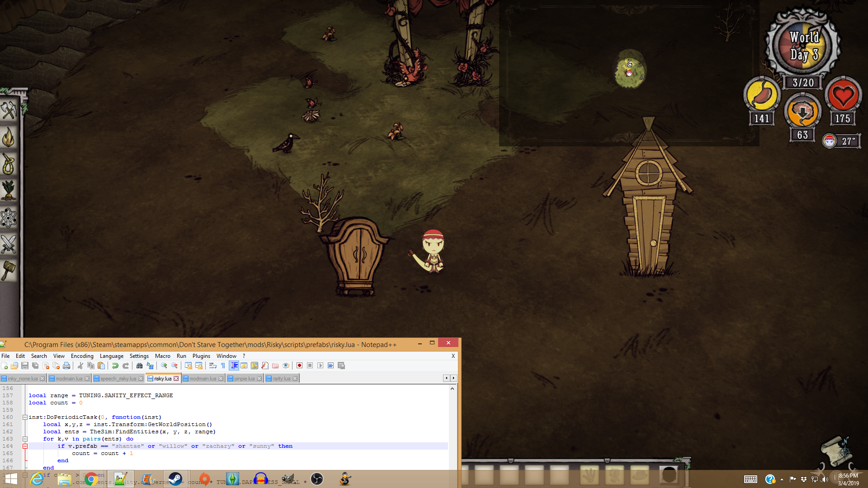
Task: Open the Fire crafting tab flame icon
Action: click(x=9, y=137)
